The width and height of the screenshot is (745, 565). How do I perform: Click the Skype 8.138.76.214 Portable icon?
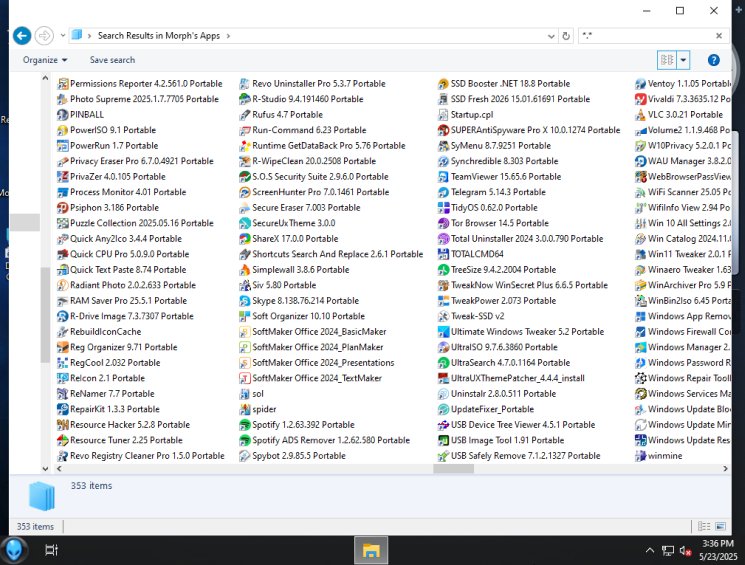[x=245, y=301]
